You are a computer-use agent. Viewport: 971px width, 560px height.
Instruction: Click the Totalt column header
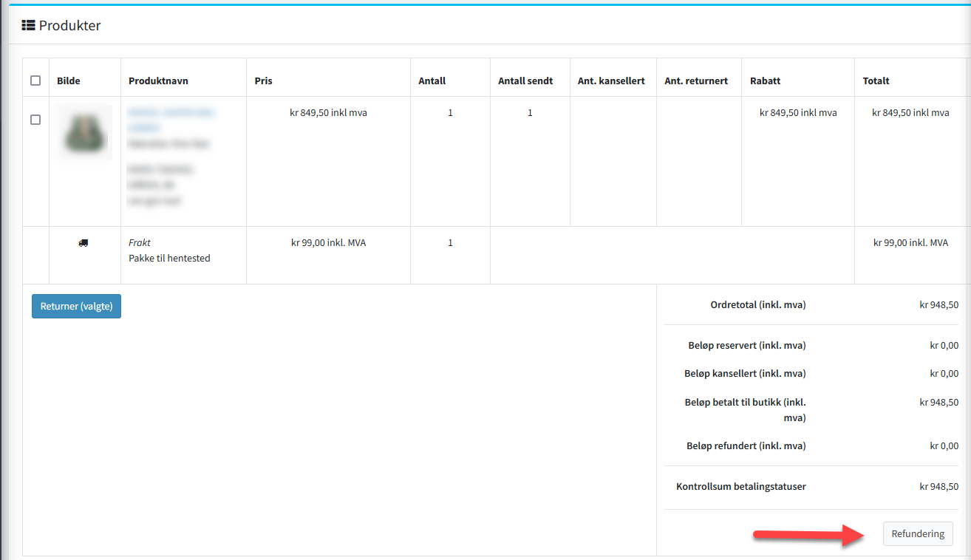pos(876,81)
